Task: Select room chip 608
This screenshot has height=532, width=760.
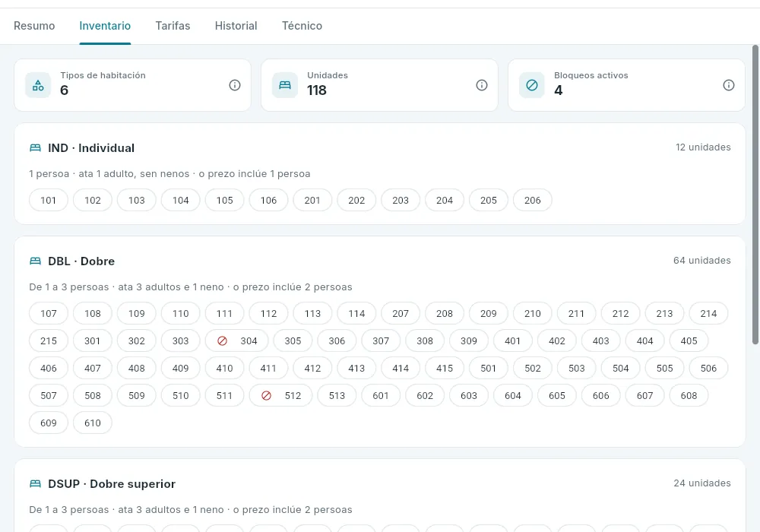Action: [689, 396]
